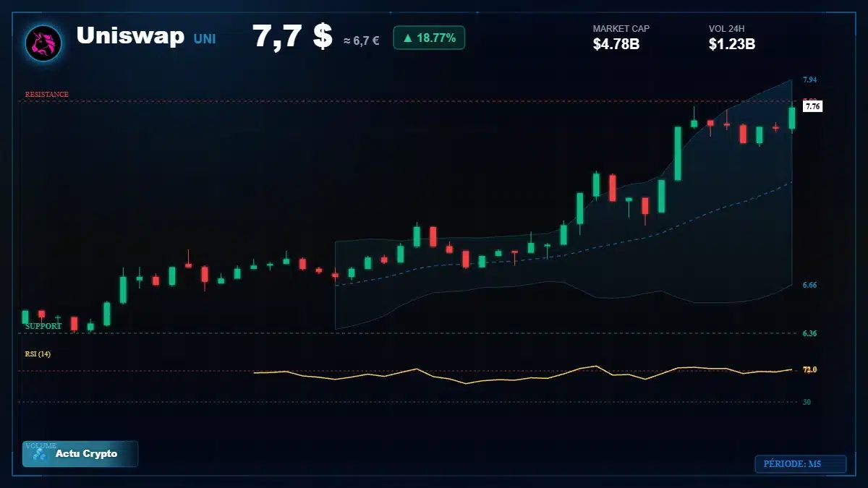Click the Uniswap title text
The width and height of the screenshot is (868, 488).
click(130, 36)
